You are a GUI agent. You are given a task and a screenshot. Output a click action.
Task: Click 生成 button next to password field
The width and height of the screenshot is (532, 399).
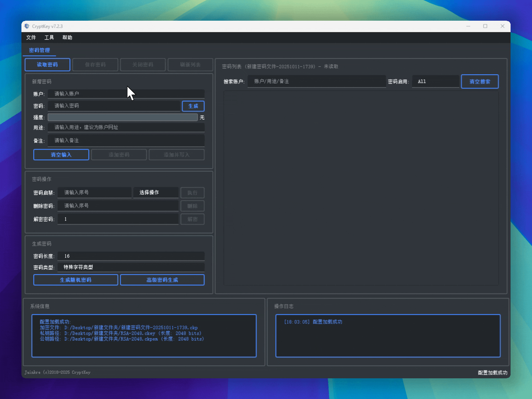click(193, 106)
